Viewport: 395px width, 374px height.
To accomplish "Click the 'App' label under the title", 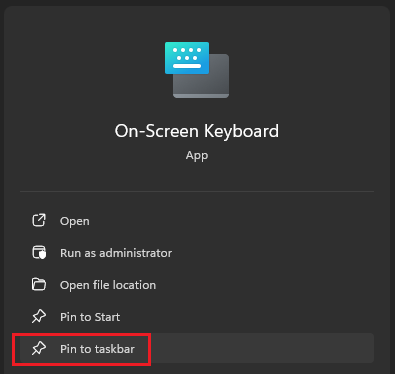I will 197,156.
